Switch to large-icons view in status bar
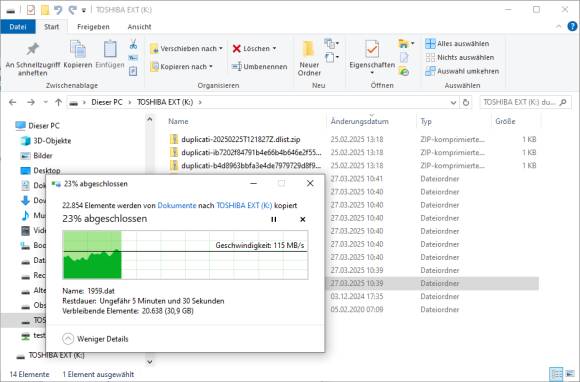 coord(570,374)
